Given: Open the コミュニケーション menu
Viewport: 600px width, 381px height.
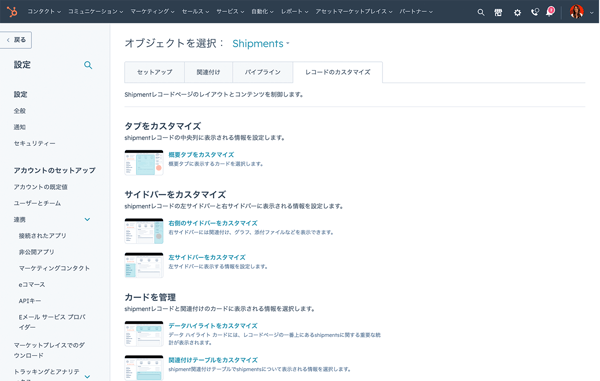Looking at the screenshot, I should 96,11.
